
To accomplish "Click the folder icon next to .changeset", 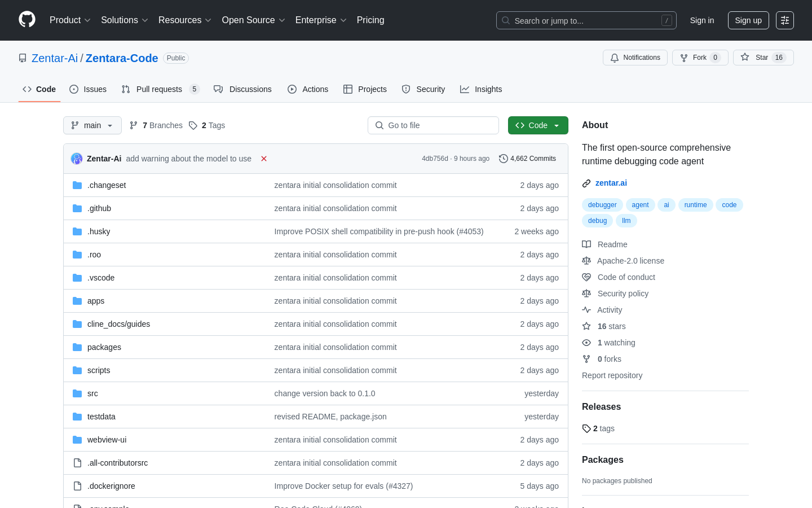I will 77,185.
